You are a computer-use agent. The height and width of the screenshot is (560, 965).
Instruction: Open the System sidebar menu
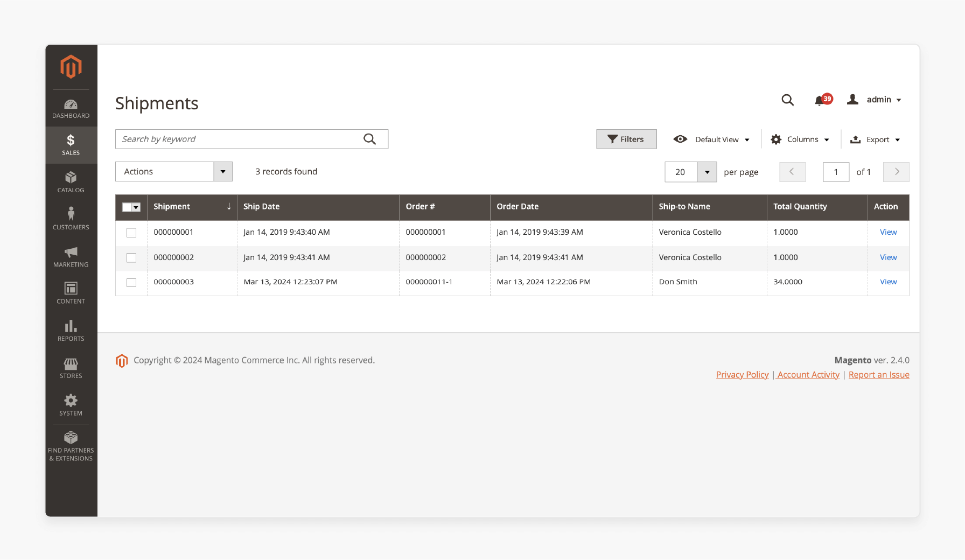71,405
